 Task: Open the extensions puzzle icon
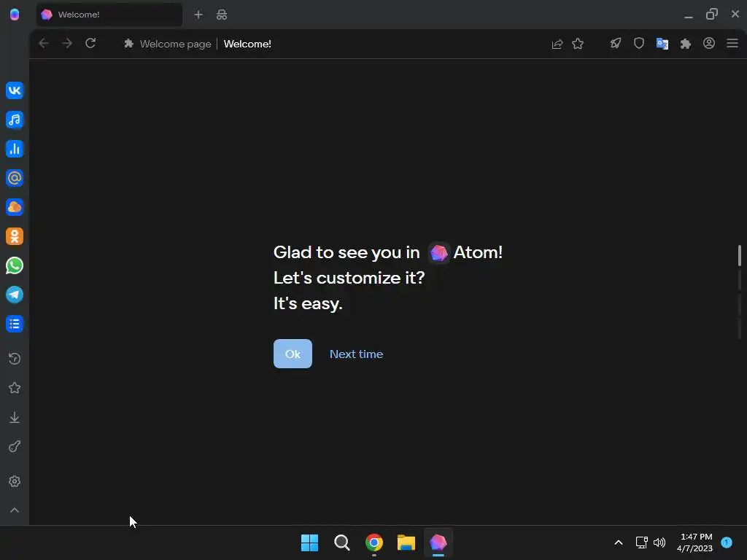(686, 44)
